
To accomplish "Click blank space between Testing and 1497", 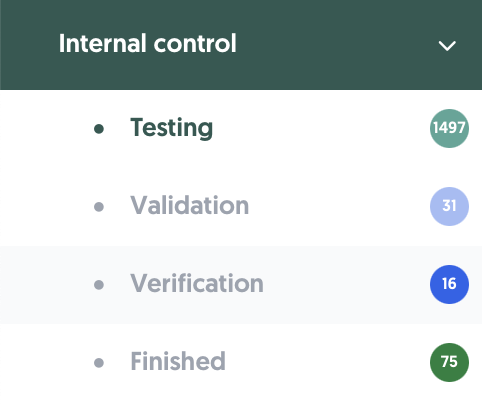I will click(x=320, y=128).
